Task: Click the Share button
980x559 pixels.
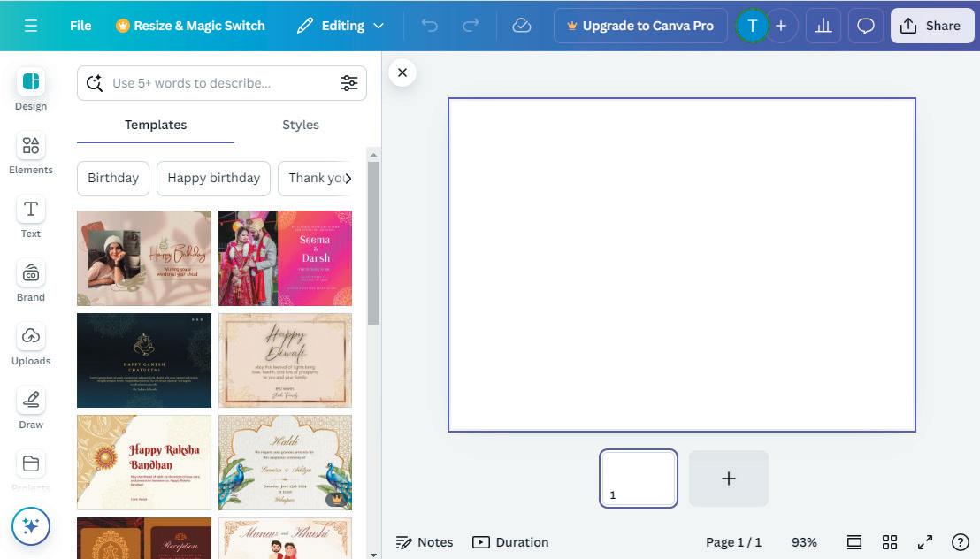Action: (932, 26)
